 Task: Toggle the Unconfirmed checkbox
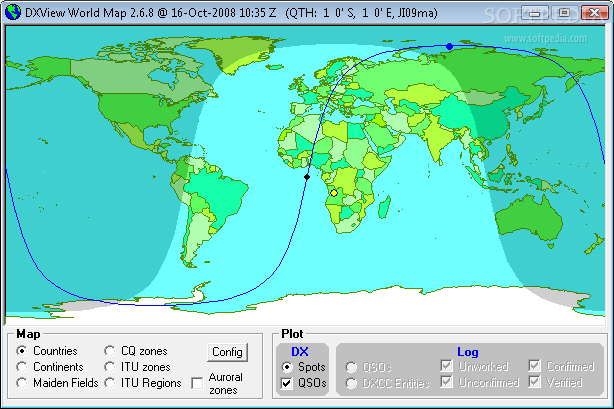click(x=446, y=382)
